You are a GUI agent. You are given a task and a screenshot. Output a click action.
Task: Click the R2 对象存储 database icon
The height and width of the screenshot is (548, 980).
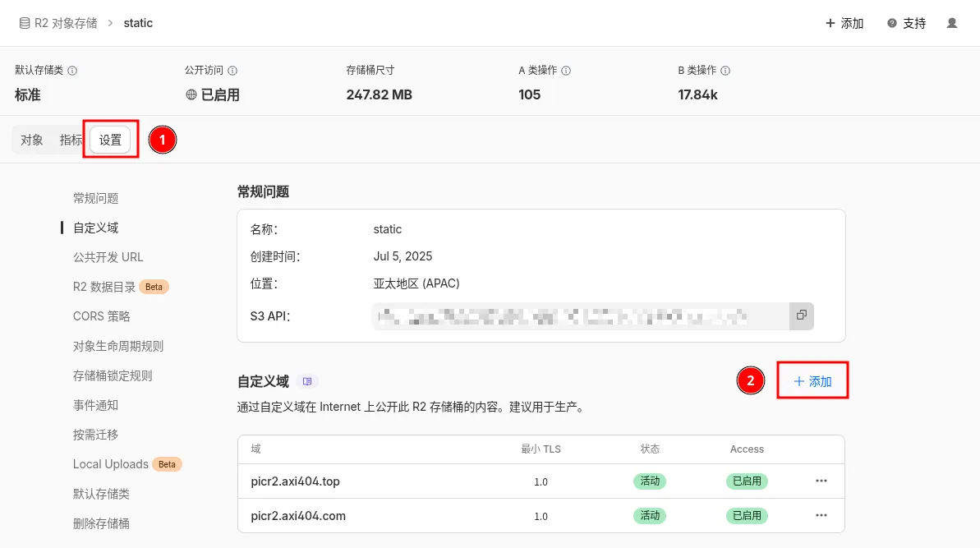25,23
